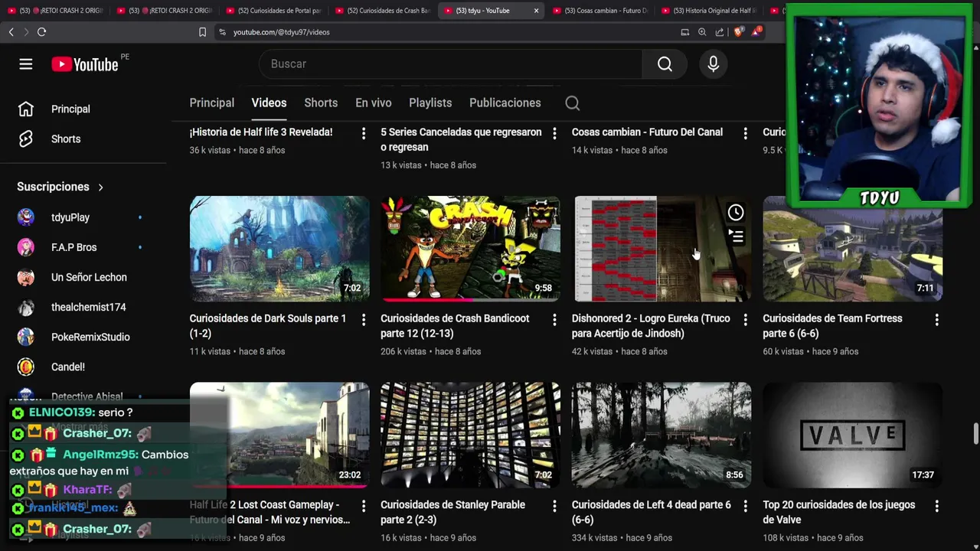Image resolution: width=980 pixels, height=551 pixels.
Task: Switch to the channel Principal tab
Action: click(212, 103)
